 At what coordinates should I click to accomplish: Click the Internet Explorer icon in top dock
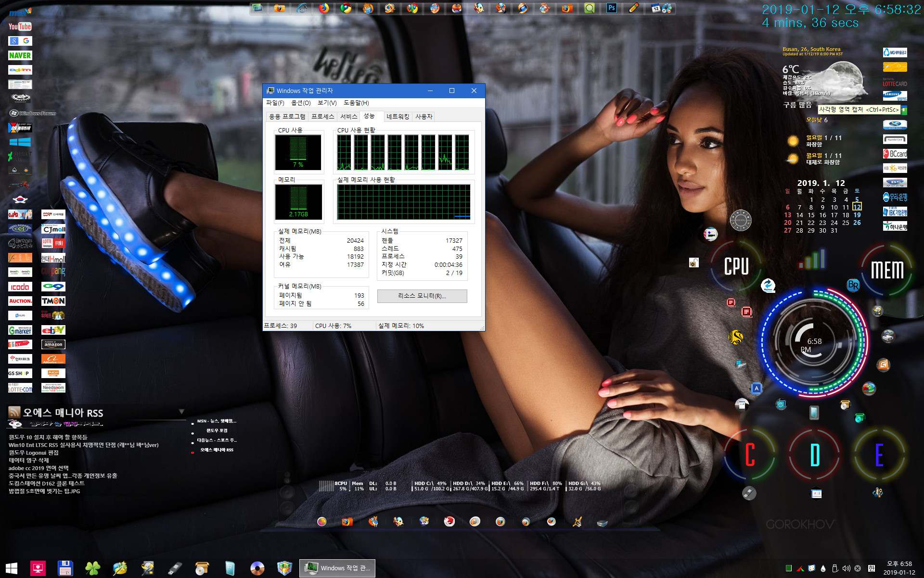coord(302,8)
